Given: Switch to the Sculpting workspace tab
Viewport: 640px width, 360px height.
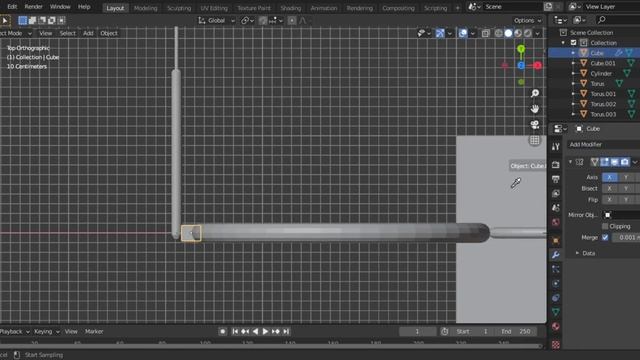Looking at the screenshot, I should 179,8.
